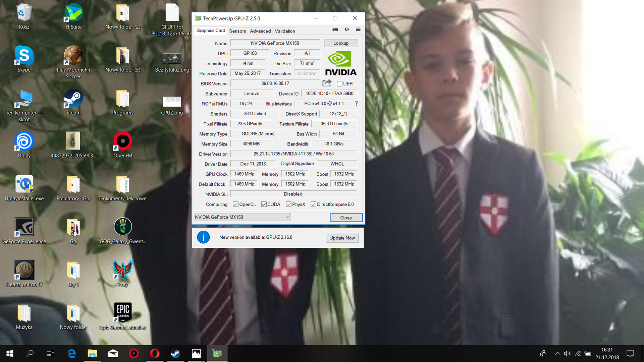Image resolution: width=644 pixels, height=362 pixels.
Task: Click the GPU name field NVIDIA GeForce MX150
Action: [275, 43]
